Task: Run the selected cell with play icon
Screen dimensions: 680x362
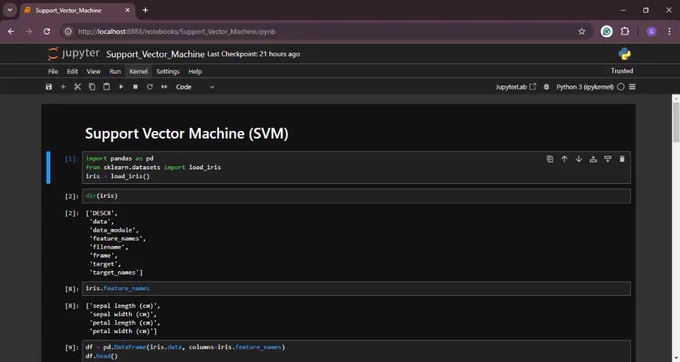Action: [121, 87]
